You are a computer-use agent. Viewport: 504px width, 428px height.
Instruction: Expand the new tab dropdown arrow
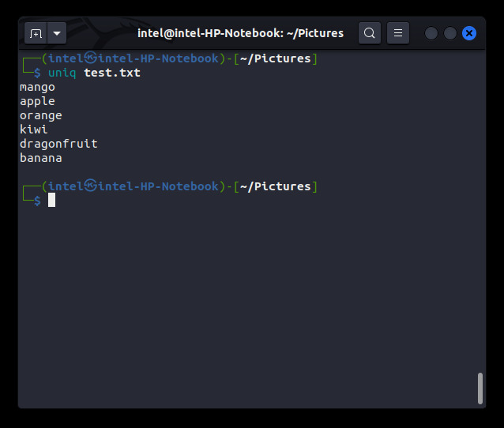[x=57, y=33]
